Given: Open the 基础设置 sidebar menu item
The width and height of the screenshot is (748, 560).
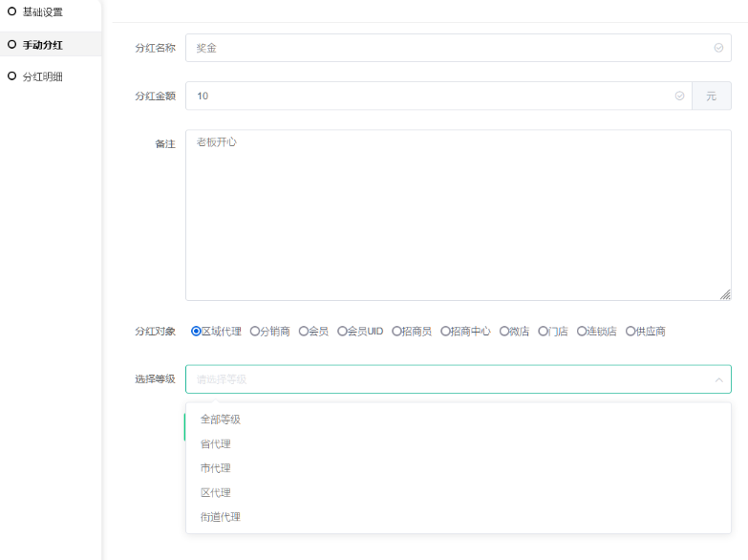Looking at the screenshot, I should coord(42,12).
